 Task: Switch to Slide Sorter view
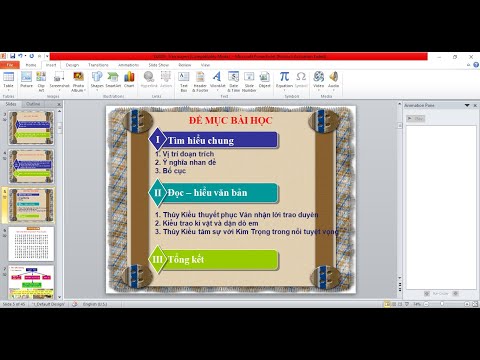pos(394,304)
